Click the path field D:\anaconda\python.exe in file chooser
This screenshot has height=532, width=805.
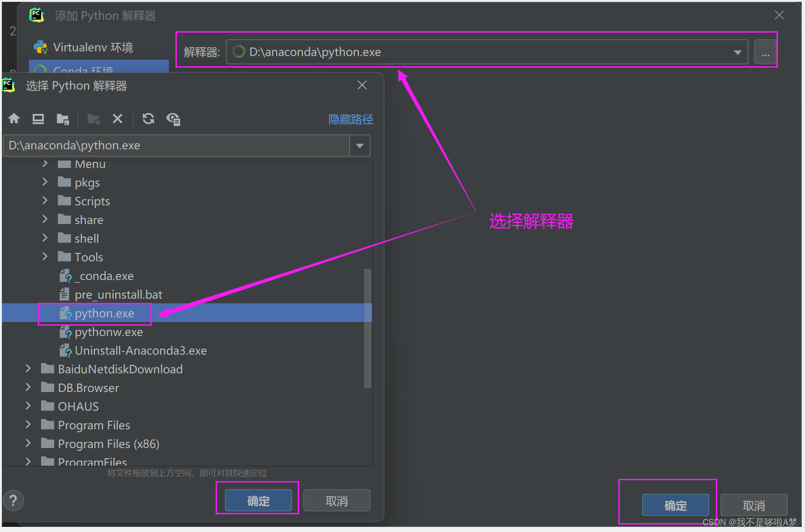coord(176,146)
